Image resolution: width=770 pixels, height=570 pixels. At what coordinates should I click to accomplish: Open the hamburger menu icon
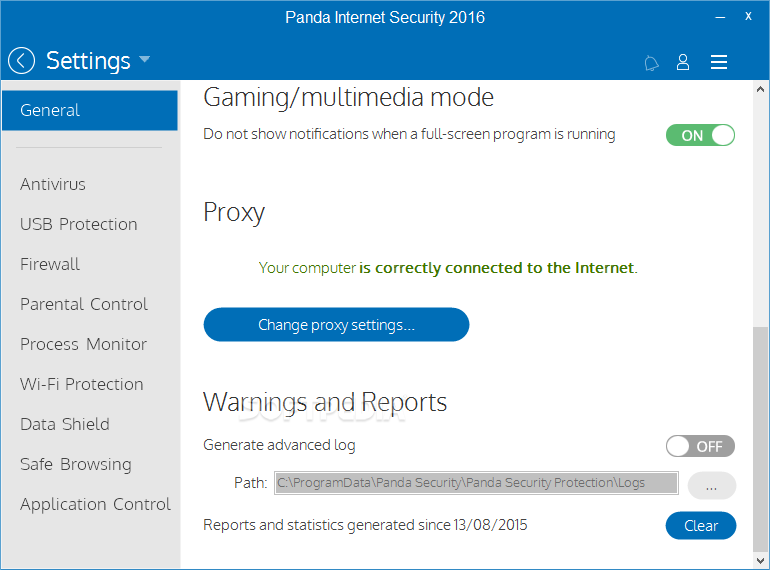[x=719, y=62]
